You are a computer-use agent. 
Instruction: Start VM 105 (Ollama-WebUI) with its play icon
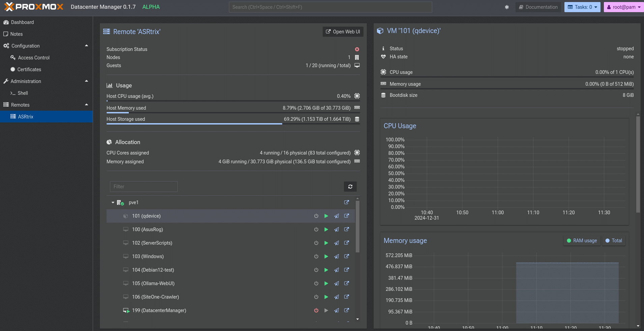(x=326, y=283)
